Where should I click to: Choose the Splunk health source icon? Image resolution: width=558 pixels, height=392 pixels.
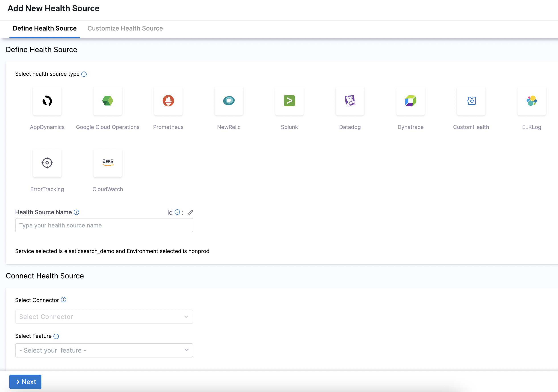click(x=289, y=101)
